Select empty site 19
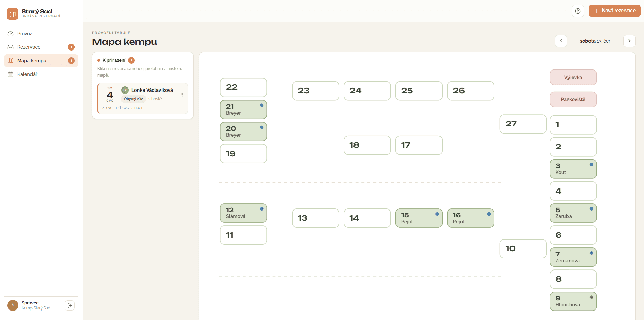 (x=243, y=154)
